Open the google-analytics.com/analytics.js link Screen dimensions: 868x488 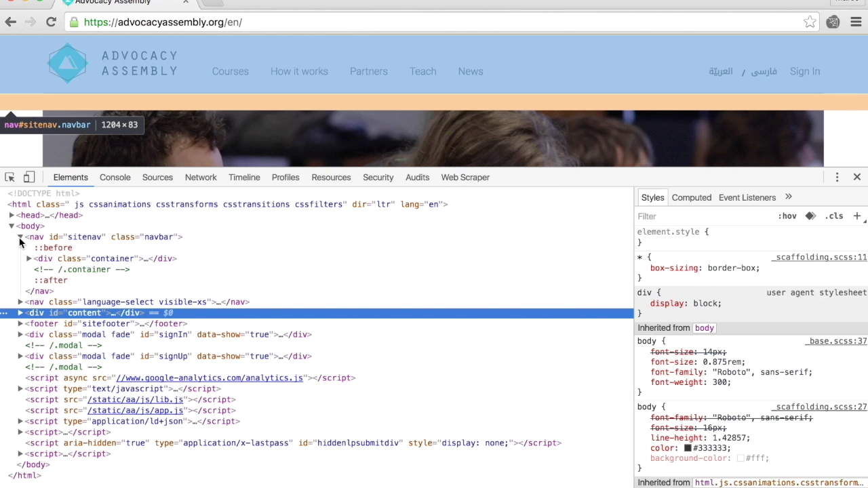click(x=210, y=378)
